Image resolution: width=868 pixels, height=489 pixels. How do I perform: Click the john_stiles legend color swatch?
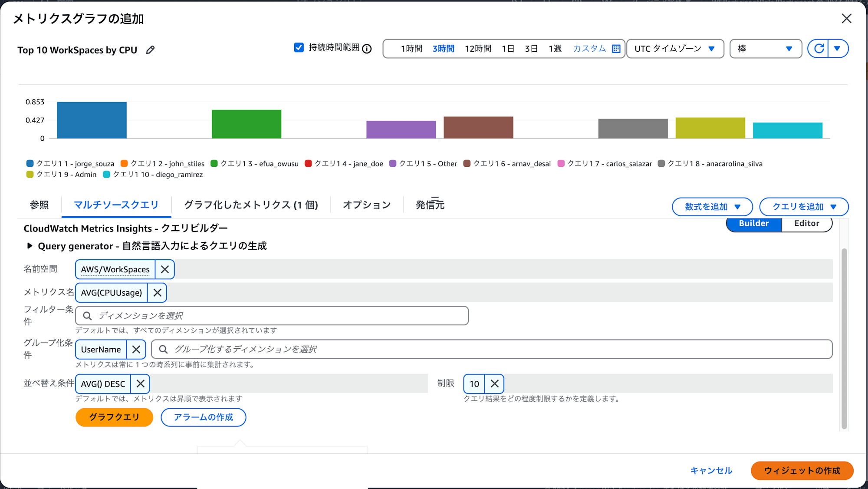coord(124,164)
